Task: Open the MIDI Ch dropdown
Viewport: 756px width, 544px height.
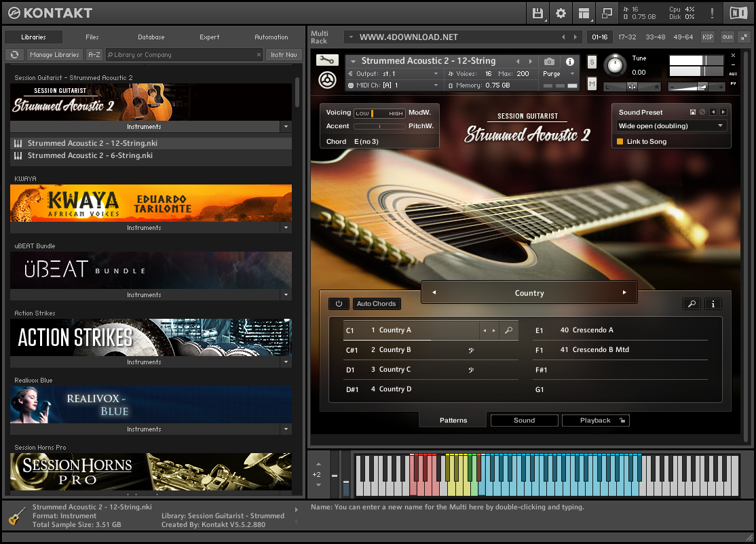Action: (x=393, y=85)
